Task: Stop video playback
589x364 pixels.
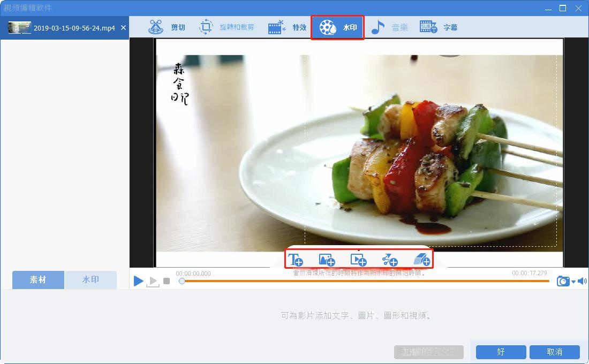Action: coord(167,281)
